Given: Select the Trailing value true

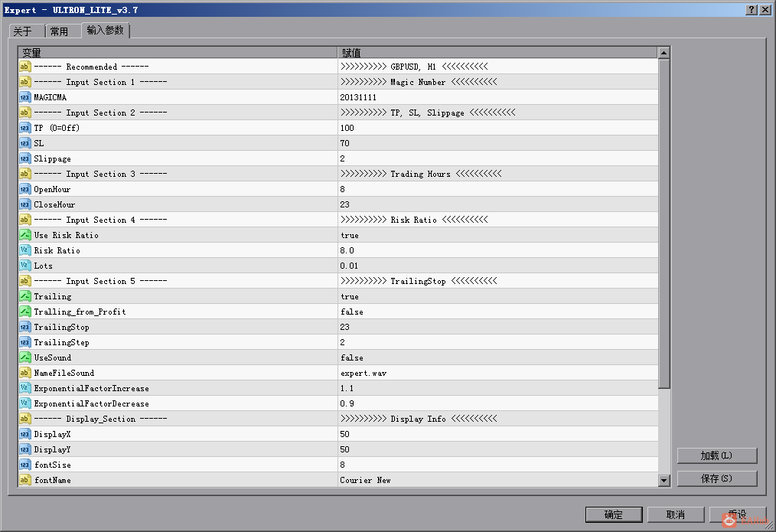Looking at the screenshot, I should point(350,297).
